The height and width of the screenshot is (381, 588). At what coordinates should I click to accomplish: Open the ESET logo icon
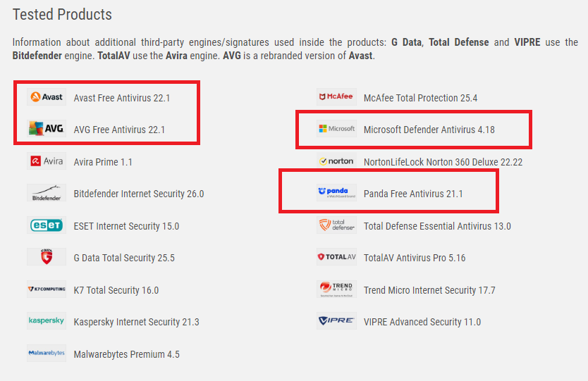click(47, 225)
